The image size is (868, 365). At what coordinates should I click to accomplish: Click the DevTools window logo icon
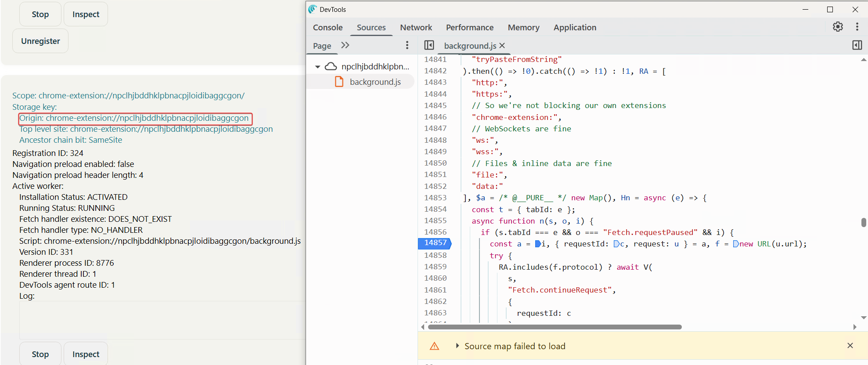[313, 9]
